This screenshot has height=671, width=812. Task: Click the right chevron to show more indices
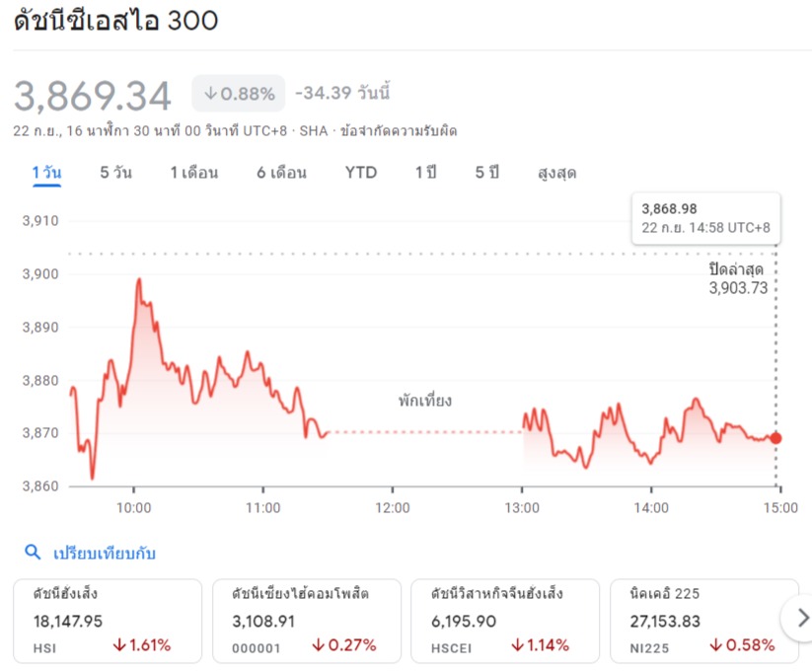click(801, 619)
